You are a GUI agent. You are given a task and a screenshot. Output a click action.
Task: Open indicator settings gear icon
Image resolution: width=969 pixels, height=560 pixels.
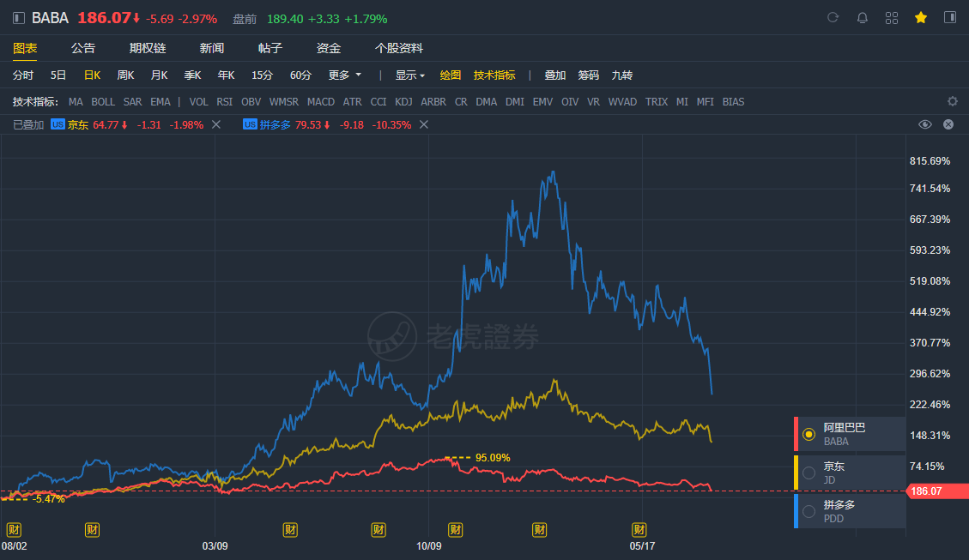click(x=953, y=101)
